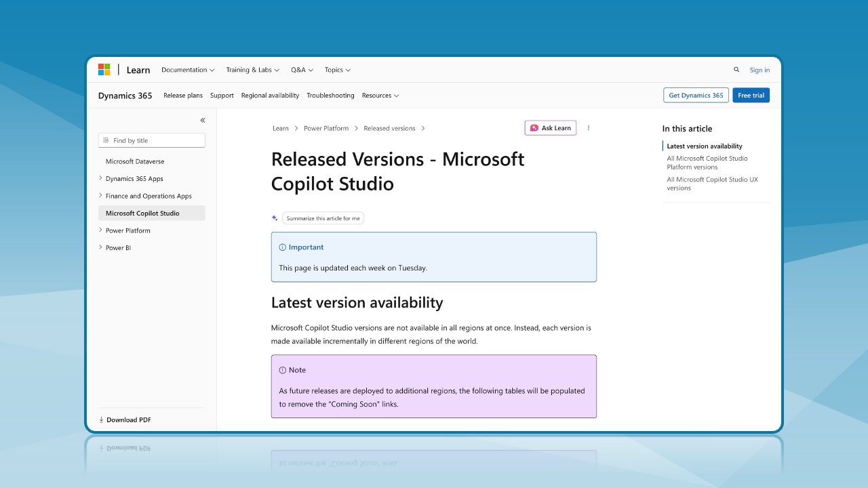The image size is (868, 488).
Task: Click Summarize this article for me
Action: (323, 218)
